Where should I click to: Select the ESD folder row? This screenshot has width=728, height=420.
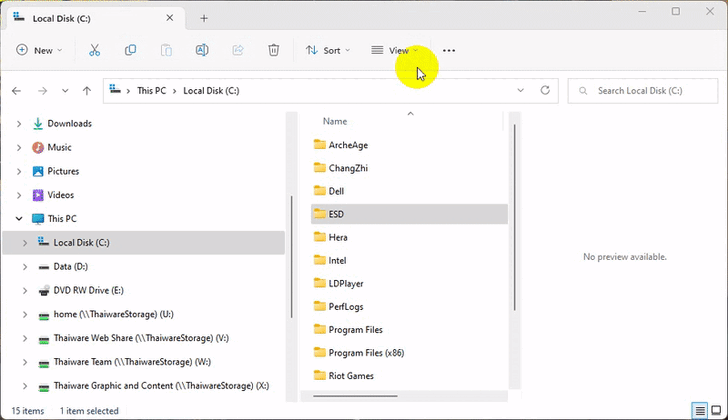pyautogui.click(x=409, y=214)
